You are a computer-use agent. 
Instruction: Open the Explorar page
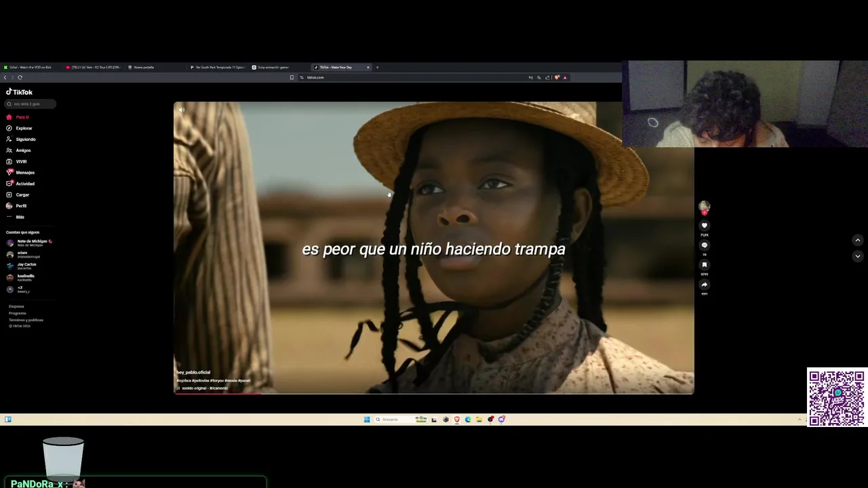[x=19, y=128]
